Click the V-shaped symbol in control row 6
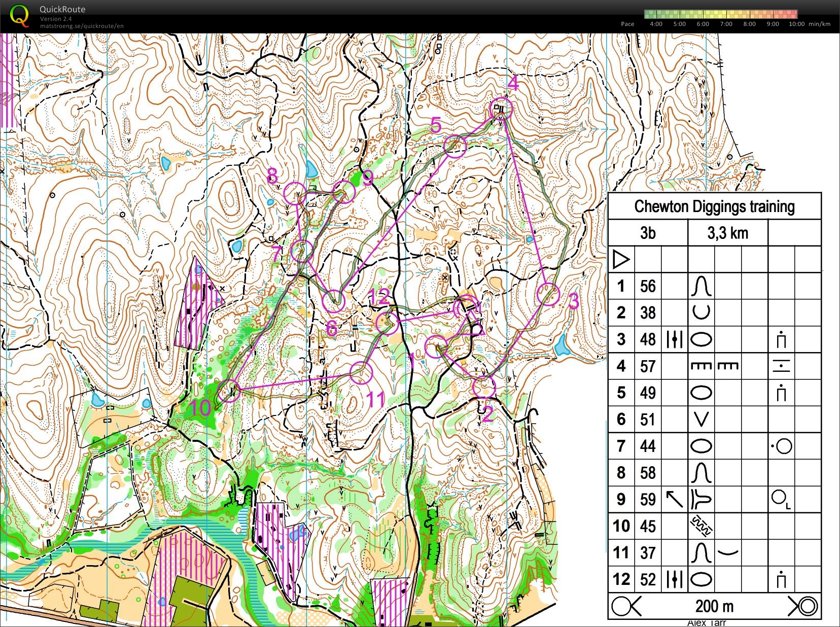Image resolution: width=840 pixels, height=627 pixels. pos(701,420)
